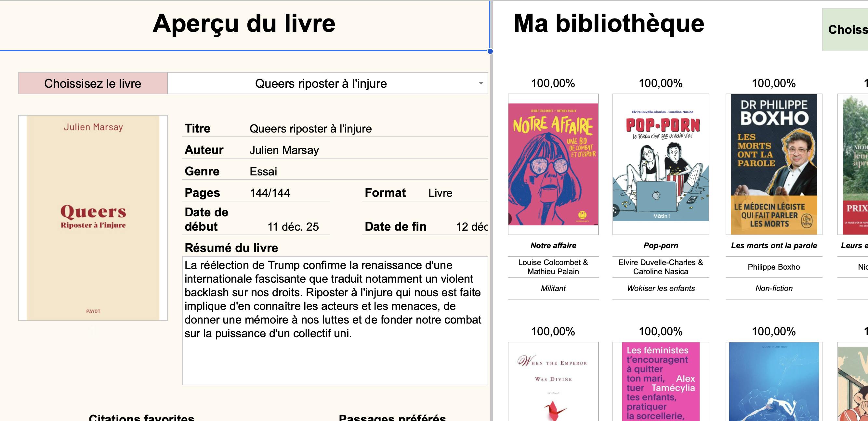This screenshot has width=868, height=421.
Task: Select the Militant genre label
Action: click(x=553, y=288)
